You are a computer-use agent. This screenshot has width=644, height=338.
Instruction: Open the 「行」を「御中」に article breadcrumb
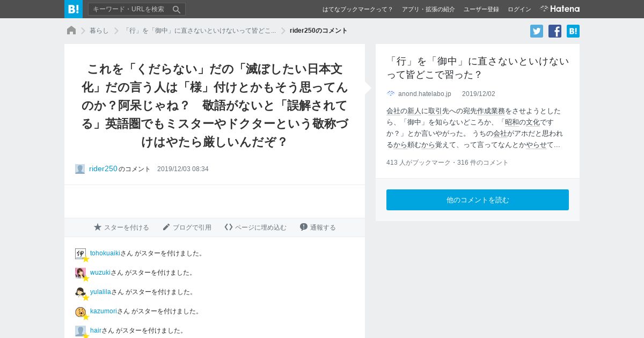pos(199,31)
